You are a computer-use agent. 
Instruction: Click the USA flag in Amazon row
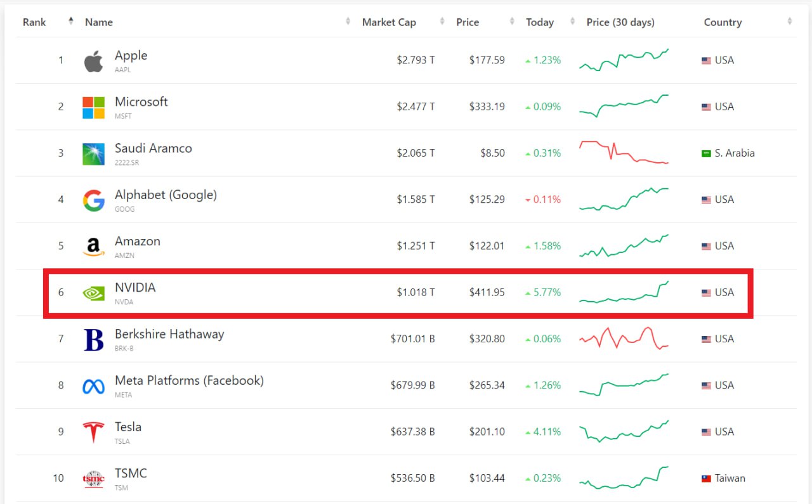pos(706,247)
